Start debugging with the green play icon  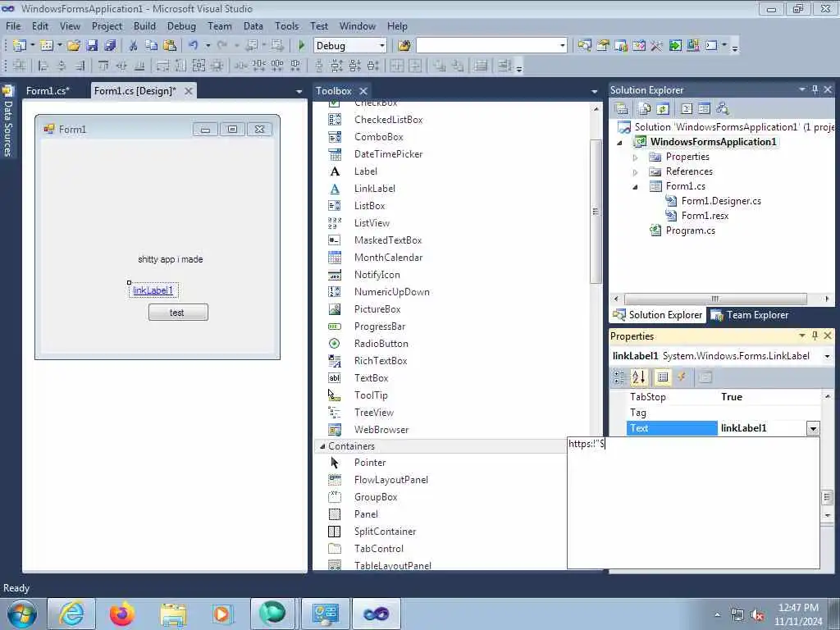301,46
